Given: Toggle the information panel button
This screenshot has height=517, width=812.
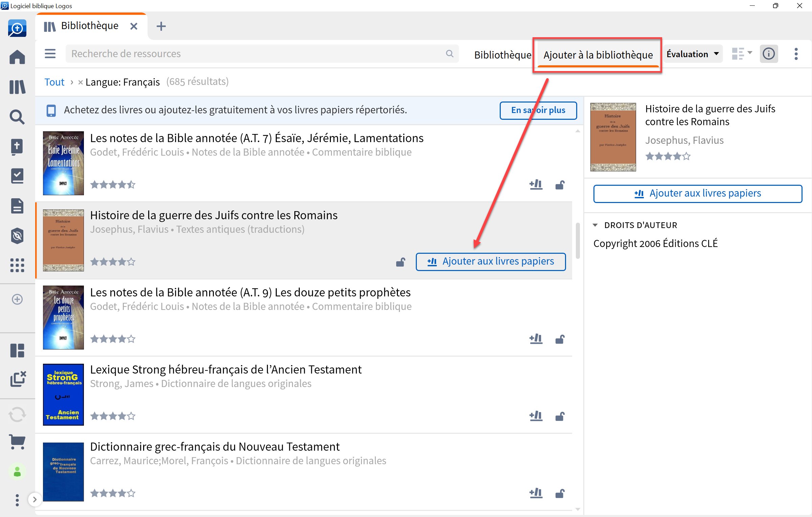Looking at the screenshot, I should pyautogui.click(x=769, y=53).
